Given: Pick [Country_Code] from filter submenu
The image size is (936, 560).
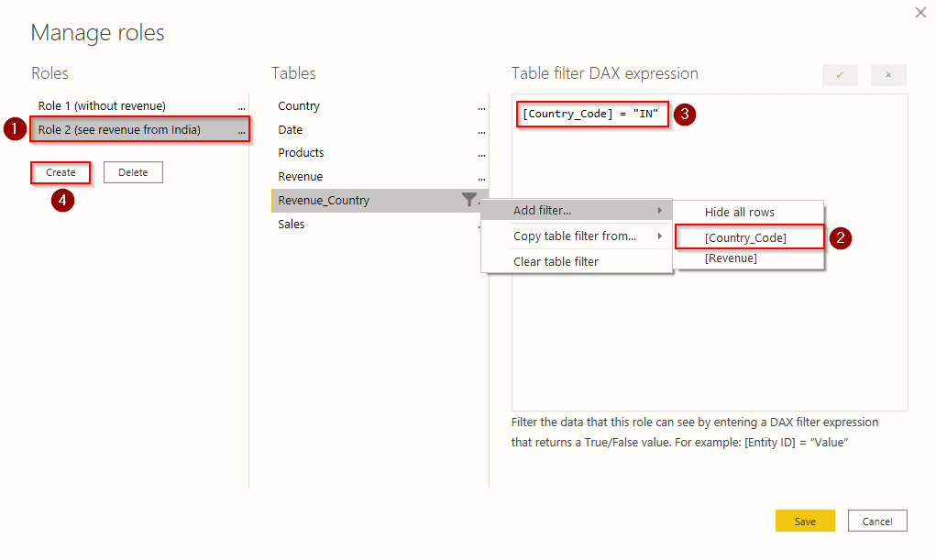Looking at the screenshot, I should [x=745, y=237].
